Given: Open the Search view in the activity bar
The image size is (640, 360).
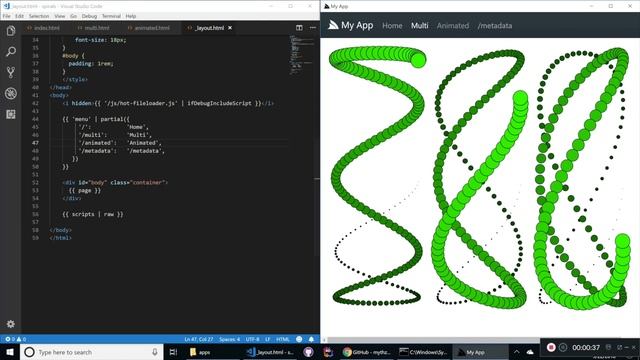Looking at the screenshot, I should (x=11, y=51).
